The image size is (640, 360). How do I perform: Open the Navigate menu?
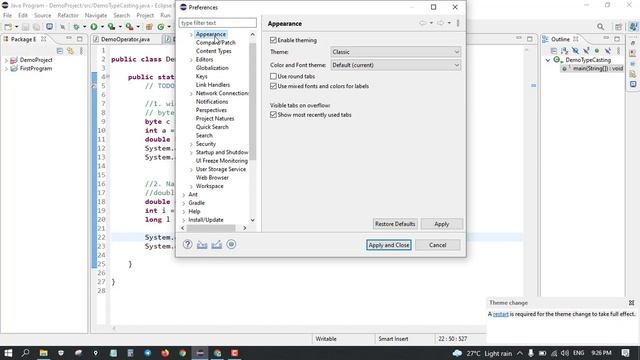[96, 15]
